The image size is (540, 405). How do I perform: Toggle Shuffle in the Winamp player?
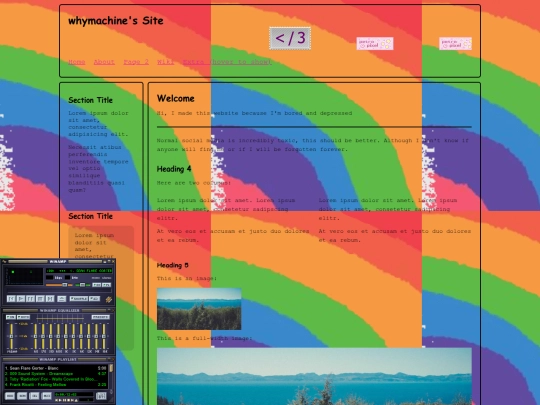point(79,299)
